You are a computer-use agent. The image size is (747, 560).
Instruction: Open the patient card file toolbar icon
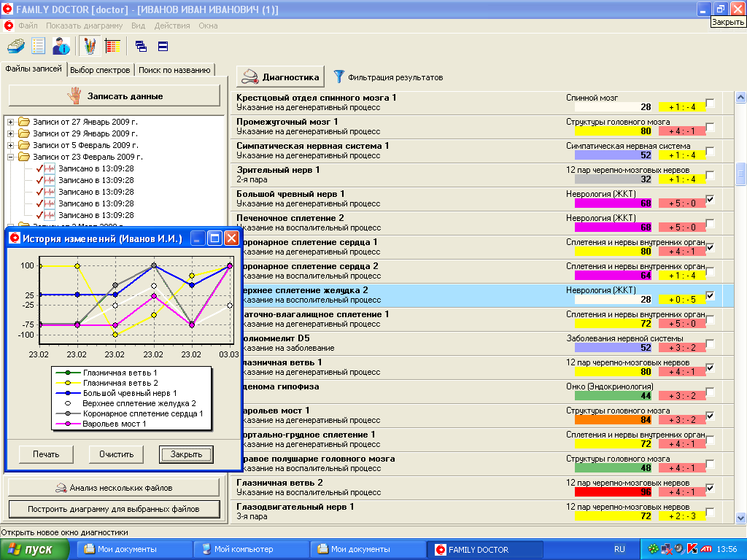(x=16, y=46)
